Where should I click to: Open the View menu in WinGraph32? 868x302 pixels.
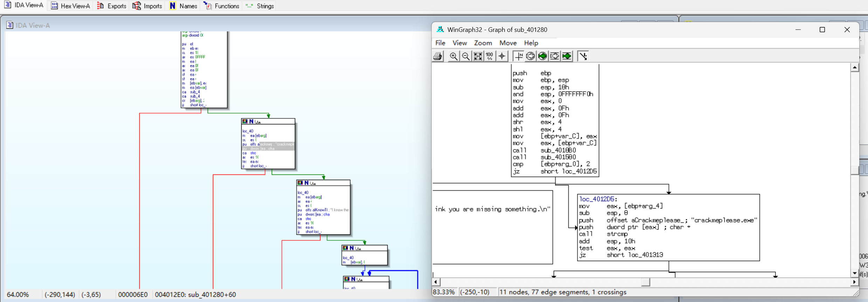tap(460, 43)
